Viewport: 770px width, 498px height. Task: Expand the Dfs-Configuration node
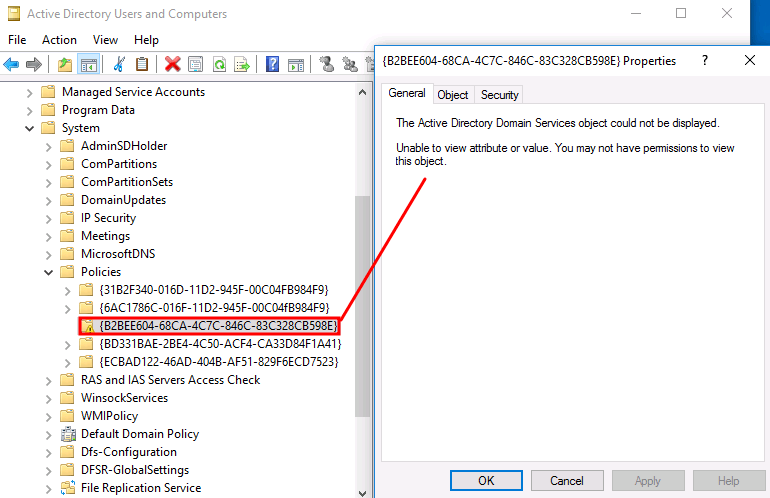pos(48,453)
